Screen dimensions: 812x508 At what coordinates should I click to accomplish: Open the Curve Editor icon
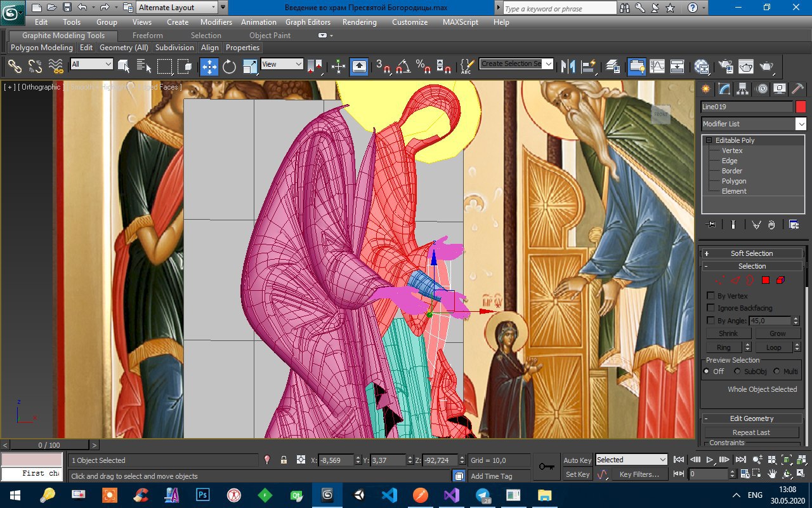[x=657, y=65]
